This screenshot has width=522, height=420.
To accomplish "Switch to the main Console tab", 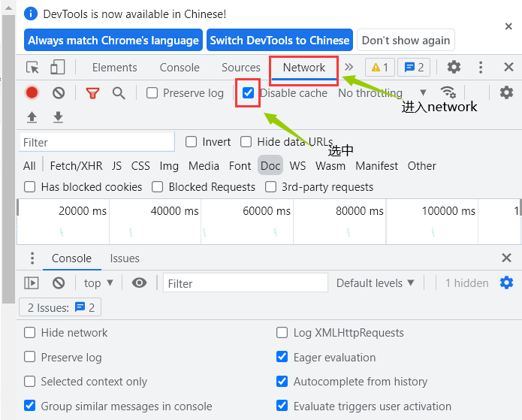I will 180,68.
